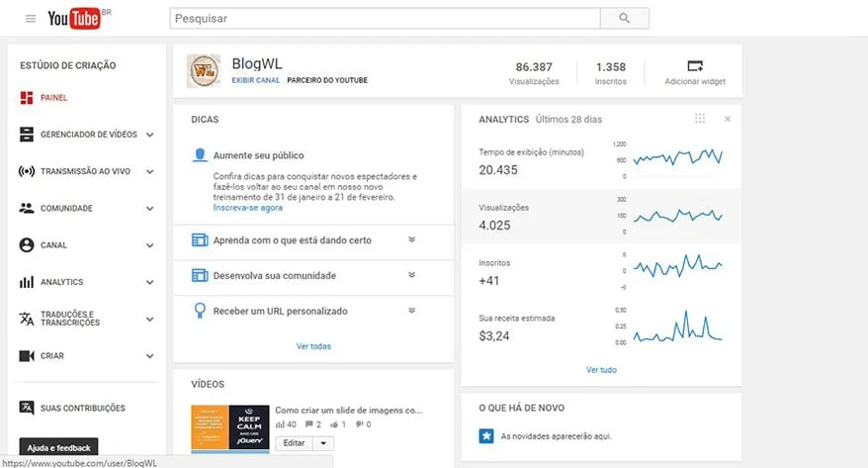The image size is (868, 468).
Task: Click the search magnifier button
Action: 625,18
